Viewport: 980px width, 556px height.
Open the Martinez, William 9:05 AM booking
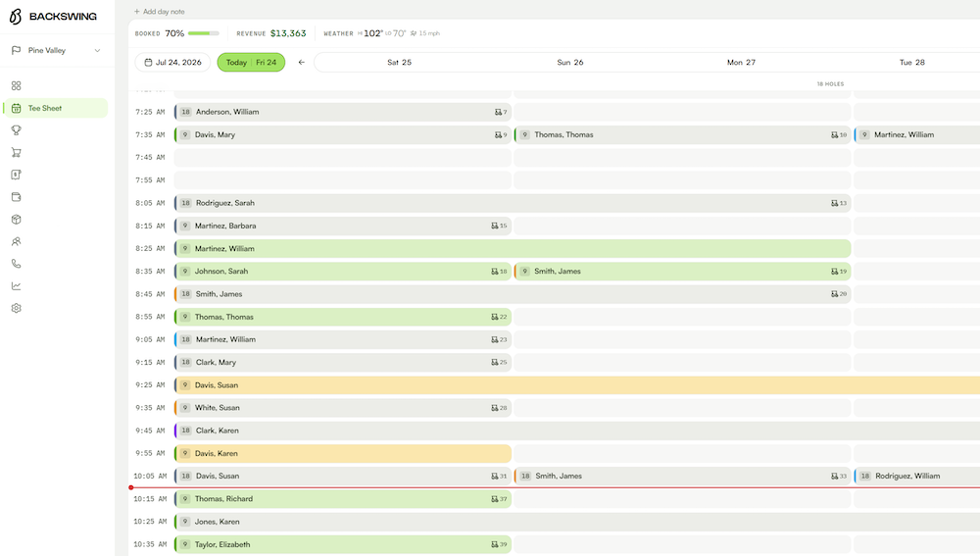tap(342, 339)
